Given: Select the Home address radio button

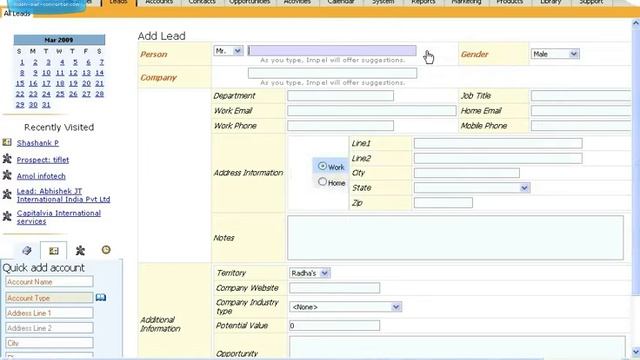Looking at the screenshot, I should (322, 182).
